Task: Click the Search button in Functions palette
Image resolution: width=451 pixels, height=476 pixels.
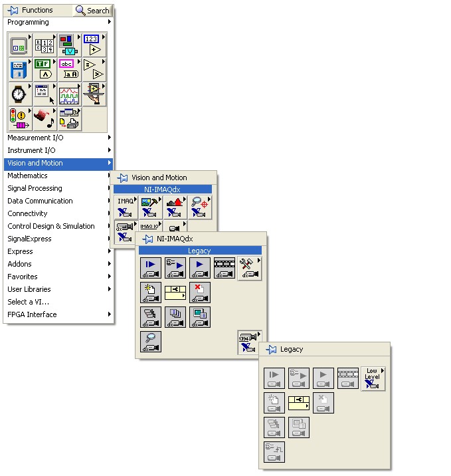Action: point(92,10)
